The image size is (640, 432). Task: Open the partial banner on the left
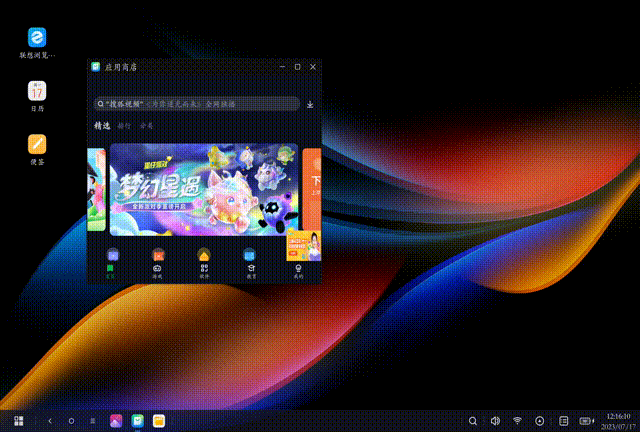[97, 189]
